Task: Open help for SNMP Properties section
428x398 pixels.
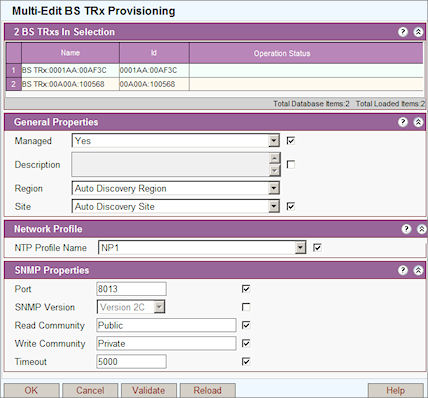Action: tap(403, 270)
